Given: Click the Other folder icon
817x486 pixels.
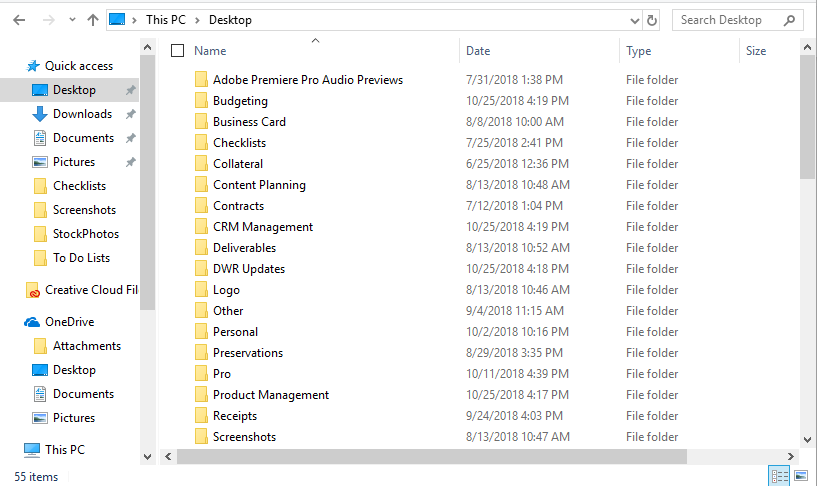Looking at the screenshot, I should 201,310.
